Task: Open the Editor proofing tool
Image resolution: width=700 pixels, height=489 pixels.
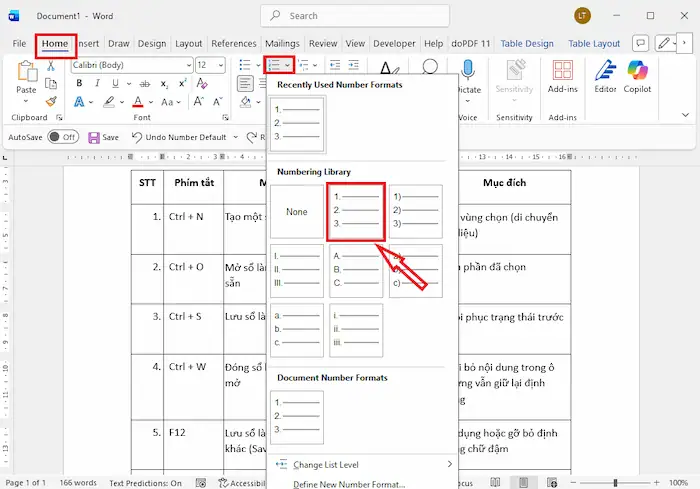Action: (x=605, y=76)
